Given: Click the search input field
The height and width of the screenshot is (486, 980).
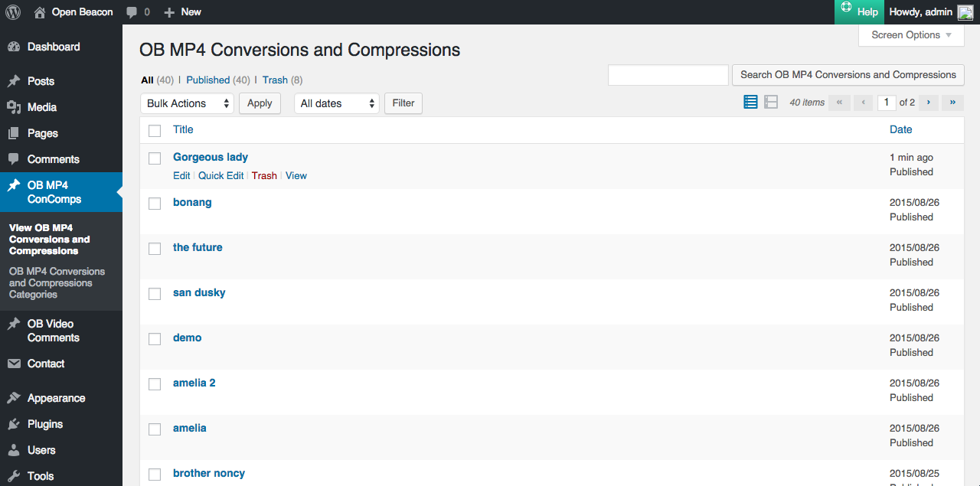Looking at the screenshot, I should click(668, 75).
